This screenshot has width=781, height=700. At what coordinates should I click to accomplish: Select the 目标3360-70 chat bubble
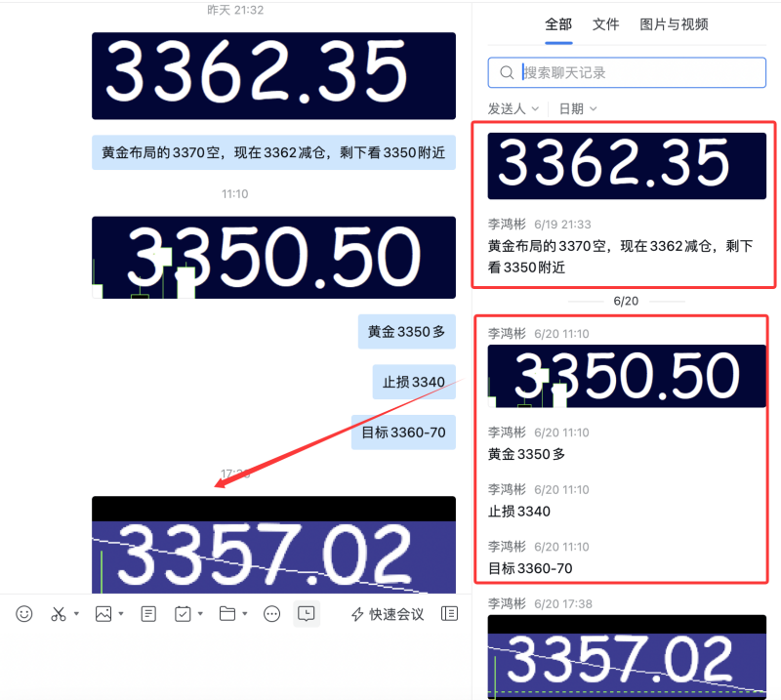click(403, 432)
